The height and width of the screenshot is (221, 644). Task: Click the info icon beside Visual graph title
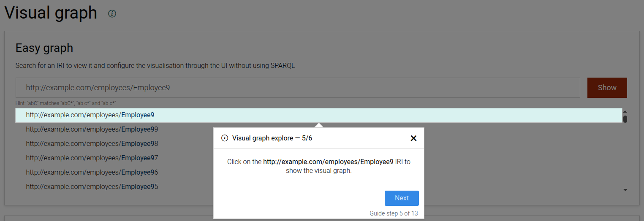pyautogui.click(x=112, y=14)
